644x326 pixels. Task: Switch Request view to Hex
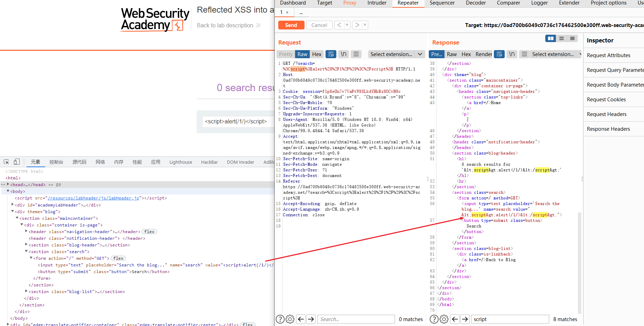coord(317,54)
